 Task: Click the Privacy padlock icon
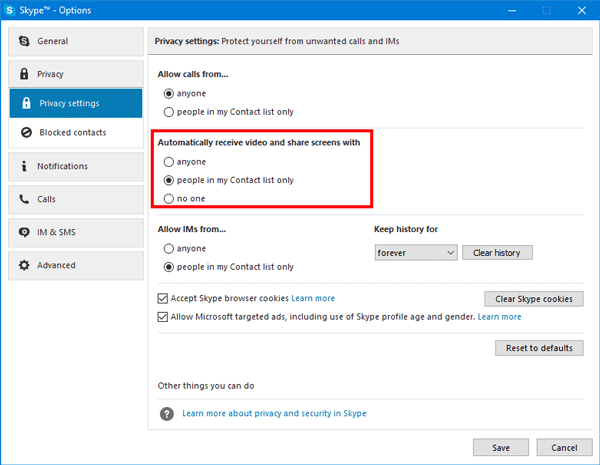[x=24, y=74]
